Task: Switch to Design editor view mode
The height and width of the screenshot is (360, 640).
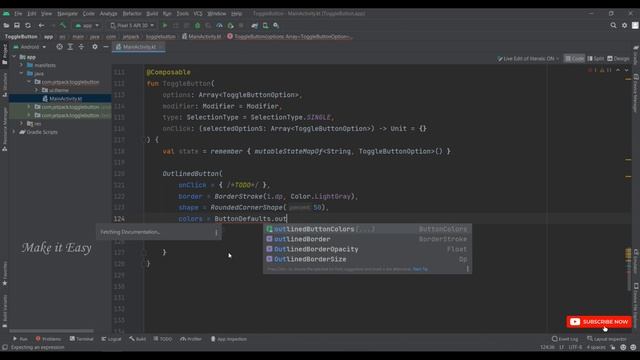Action: [x=618, y=59]
